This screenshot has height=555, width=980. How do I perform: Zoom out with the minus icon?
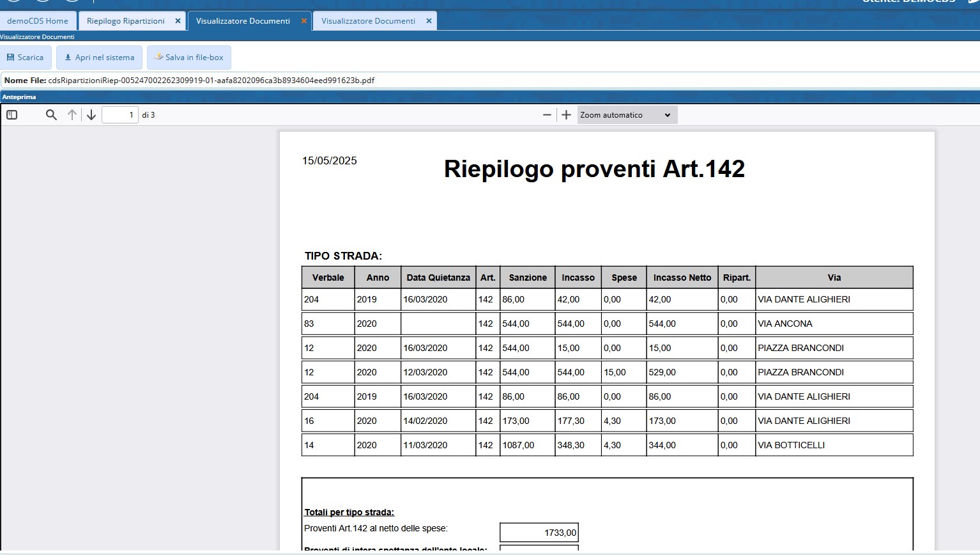click(x=547, y=115)
